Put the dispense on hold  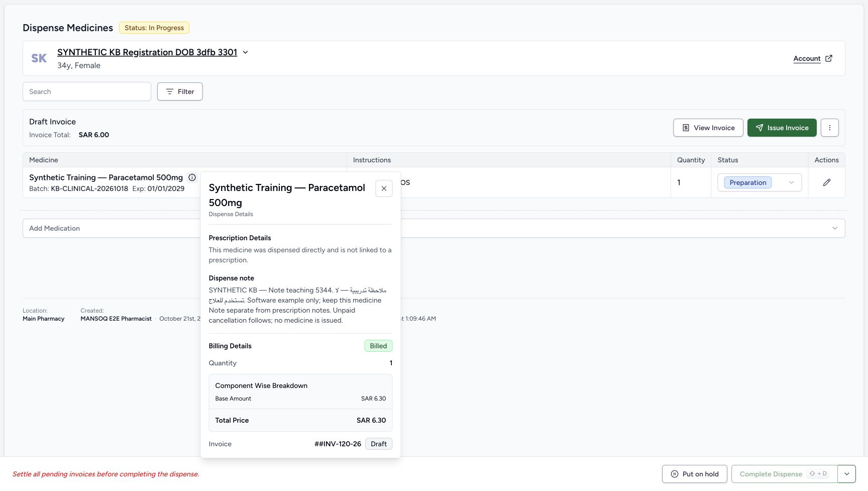click(x=695, y=474)
